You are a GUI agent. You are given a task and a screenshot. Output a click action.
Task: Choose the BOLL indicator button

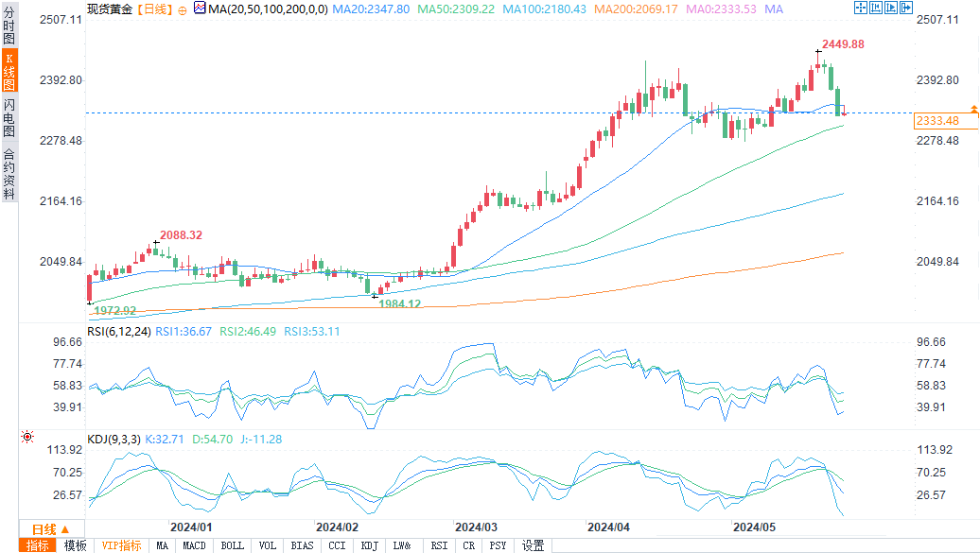click(232, 545)
